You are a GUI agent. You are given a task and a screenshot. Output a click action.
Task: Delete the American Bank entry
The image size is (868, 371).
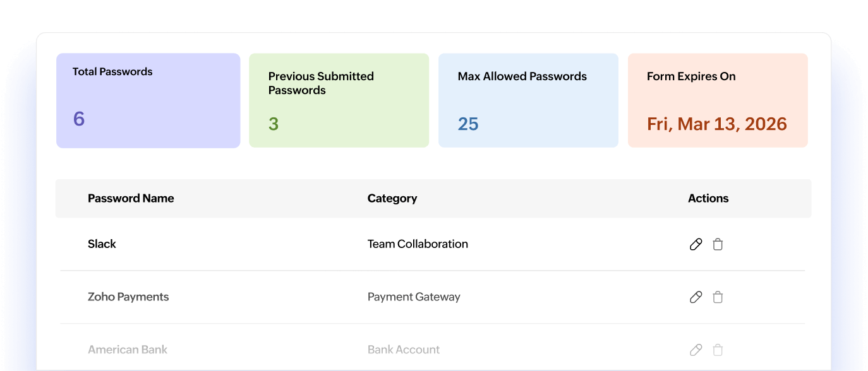(x=718, y=350)
